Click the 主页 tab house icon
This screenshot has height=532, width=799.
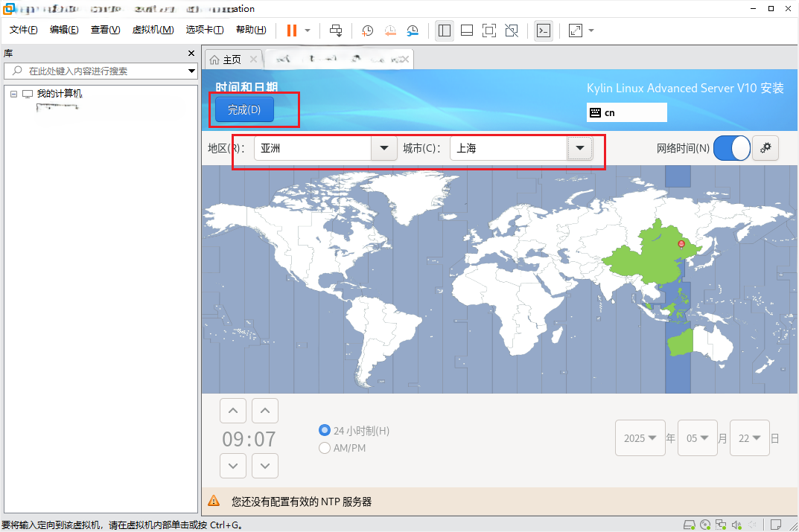pyautogui.click(x=214, y=60)
